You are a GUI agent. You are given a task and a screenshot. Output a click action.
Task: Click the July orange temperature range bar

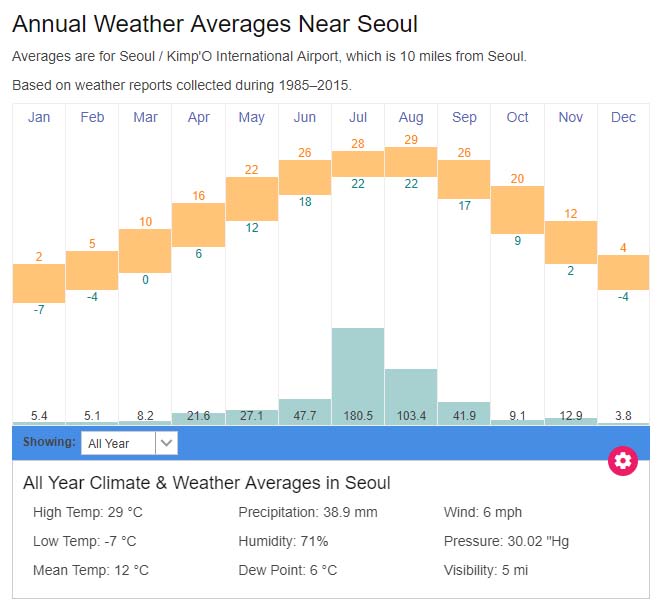coord(358,163)
